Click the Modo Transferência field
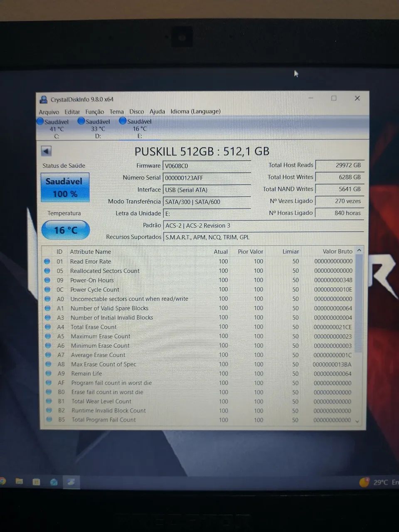Image resolution: width=399 pixels, height=532 pixels. (207, 202)
